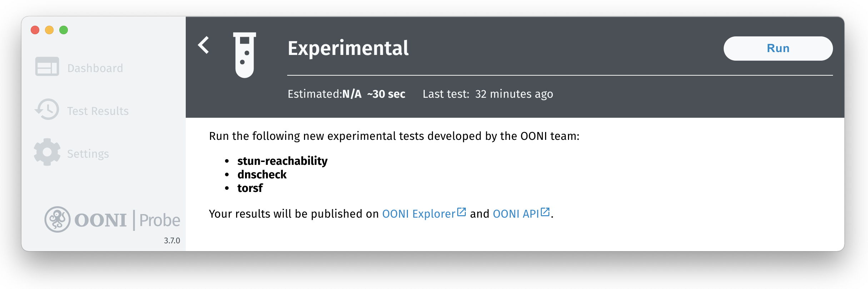Select the stun-reachability test name
This screenshot has height=289, width=868.
[282, 161]
